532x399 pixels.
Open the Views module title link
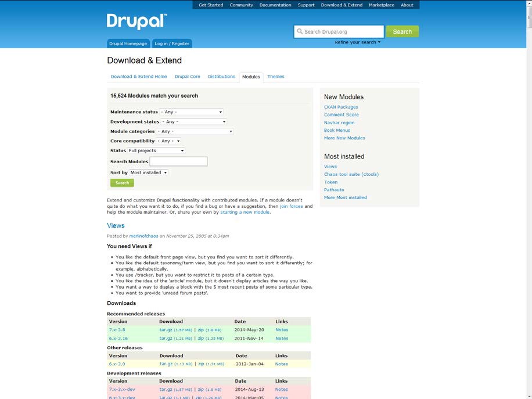pos(116,225)
